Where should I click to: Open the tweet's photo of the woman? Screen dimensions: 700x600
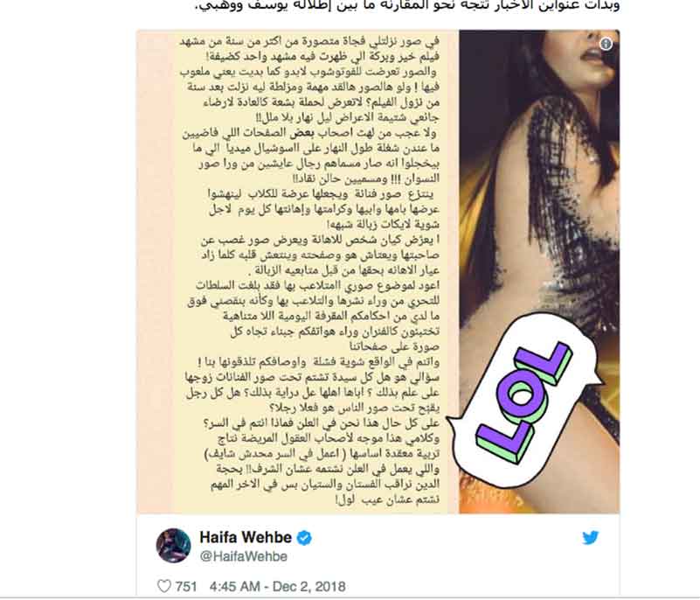coord(539,272)
